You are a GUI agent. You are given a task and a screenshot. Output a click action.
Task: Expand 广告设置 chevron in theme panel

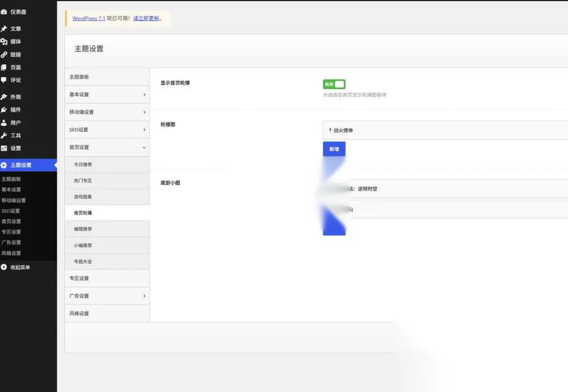click(x=144, y=296)
